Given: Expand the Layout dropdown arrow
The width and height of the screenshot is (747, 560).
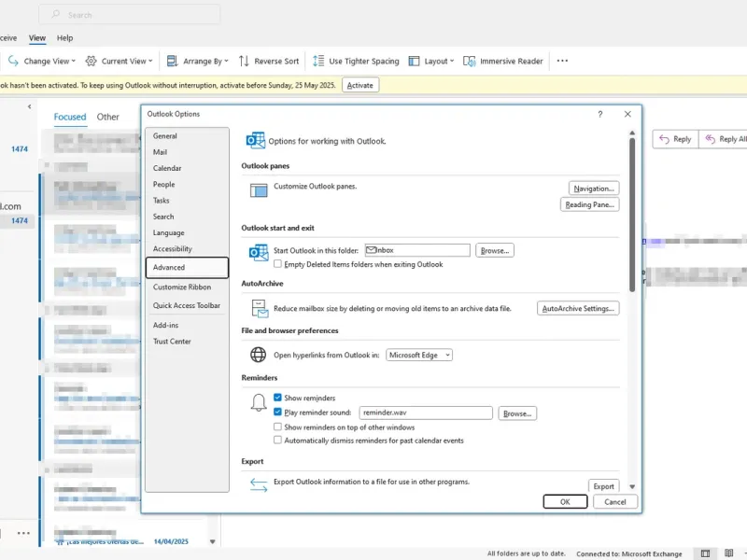Looking at the screenshot, I should (x=452, y=61).
